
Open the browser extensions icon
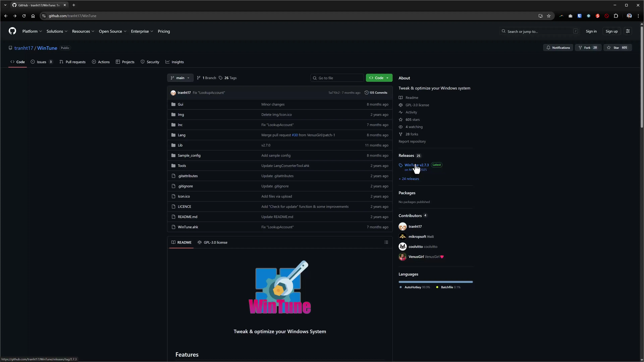click(x=616, y=16)
